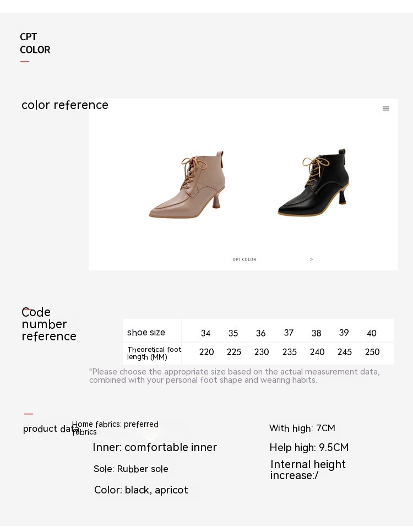Choose shoe size 34 in the table

click(205, 333)
